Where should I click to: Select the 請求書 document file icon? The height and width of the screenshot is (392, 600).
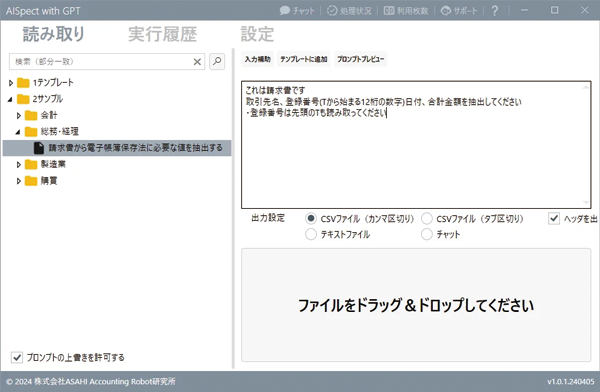39,148
